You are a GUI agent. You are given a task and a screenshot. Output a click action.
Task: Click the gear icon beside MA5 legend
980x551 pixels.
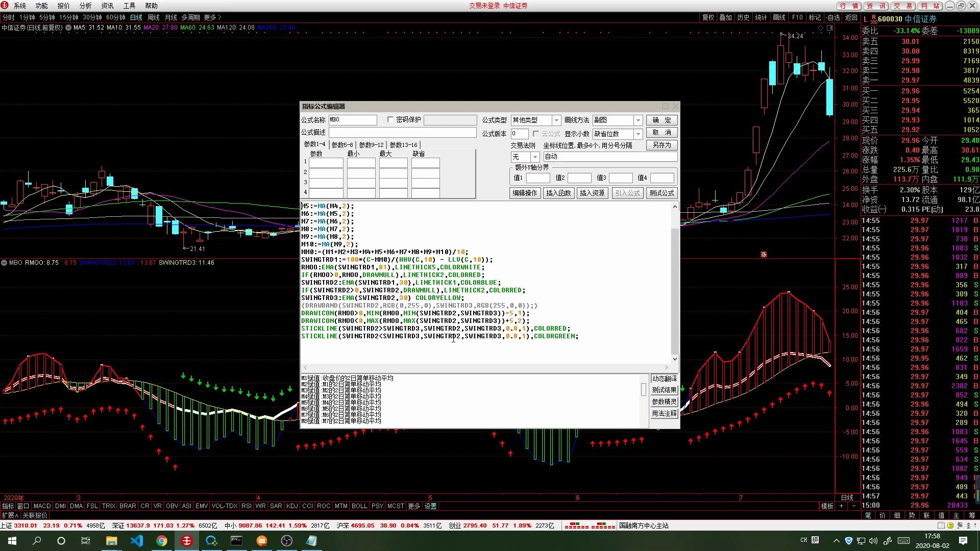click(x=68, y=28)
